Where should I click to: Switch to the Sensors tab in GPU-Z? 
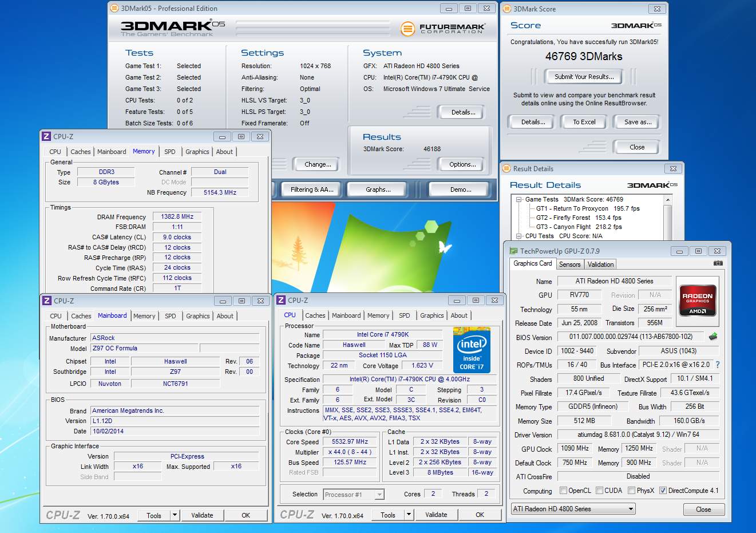point(569,264)
